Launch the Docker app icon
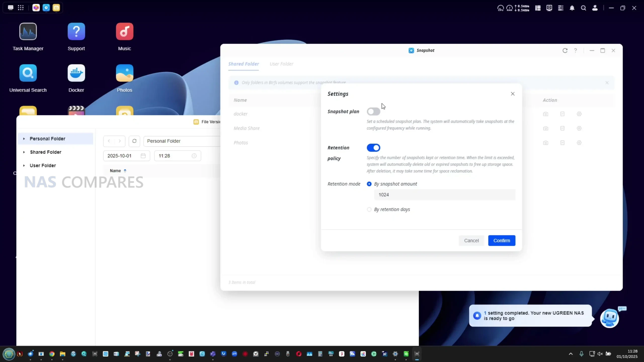The height and width of the screenshot is (362, 644). click(76, 73)
